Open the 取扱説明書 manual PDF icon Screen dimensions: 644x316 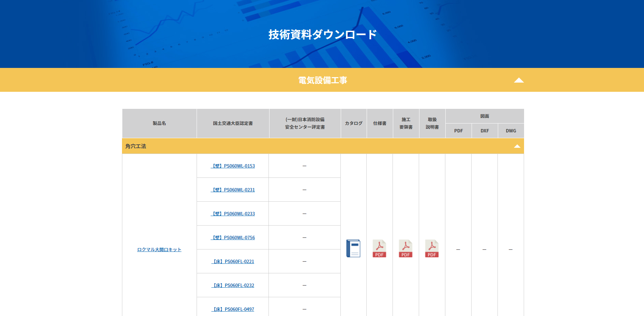(x=432, y=248)
